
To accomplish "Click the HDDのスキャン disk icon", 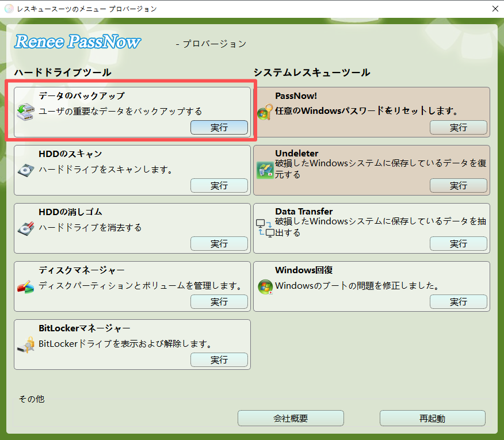I will tap(26, 170).
